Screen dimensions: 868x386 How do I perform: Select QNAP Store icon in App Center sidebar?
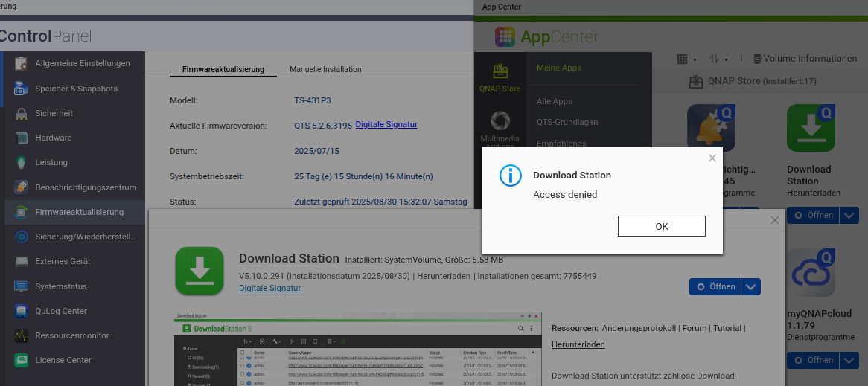click(x=500, y=77)
